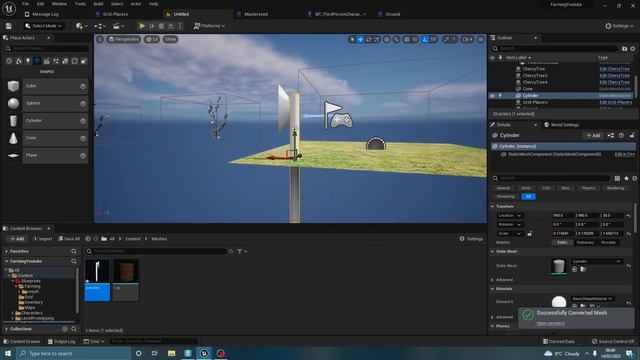Open Select Mode dropdown
The width and height of the screenshot is (640, 360).
pos(43,26)
